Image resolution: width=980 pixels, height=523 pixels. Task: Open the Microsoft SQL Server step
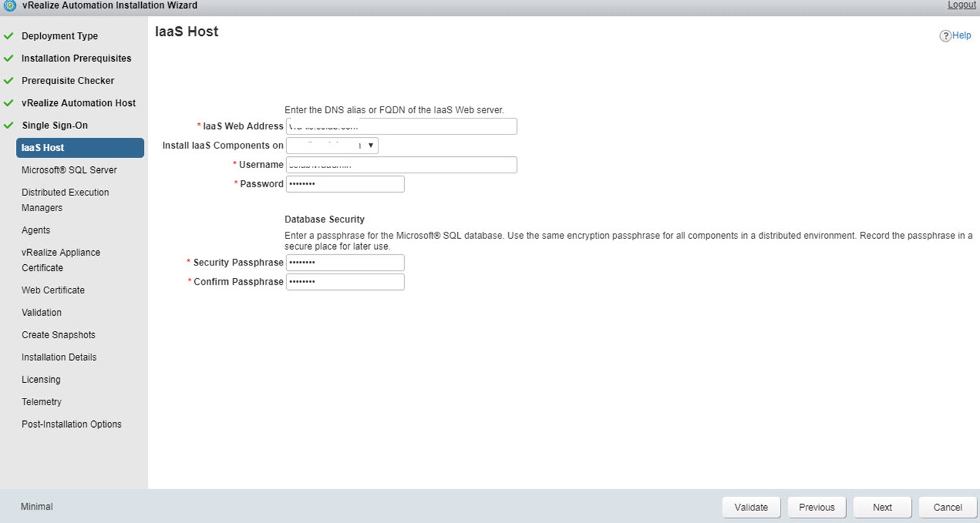(x=69, y=170)
